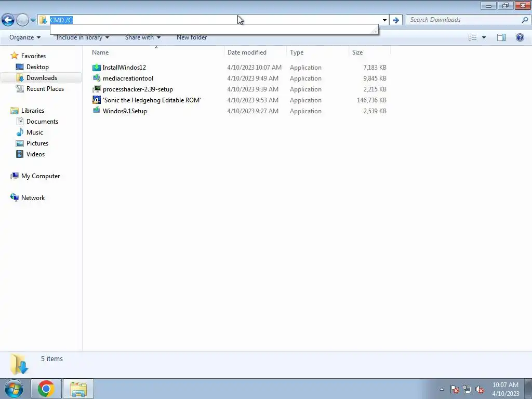Click the New folder button

192,37
